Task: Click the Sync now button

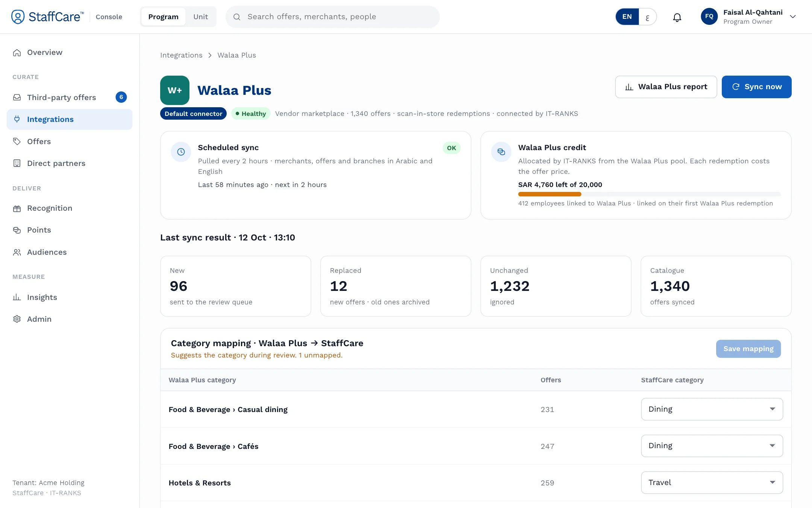Action: [756, 87]
